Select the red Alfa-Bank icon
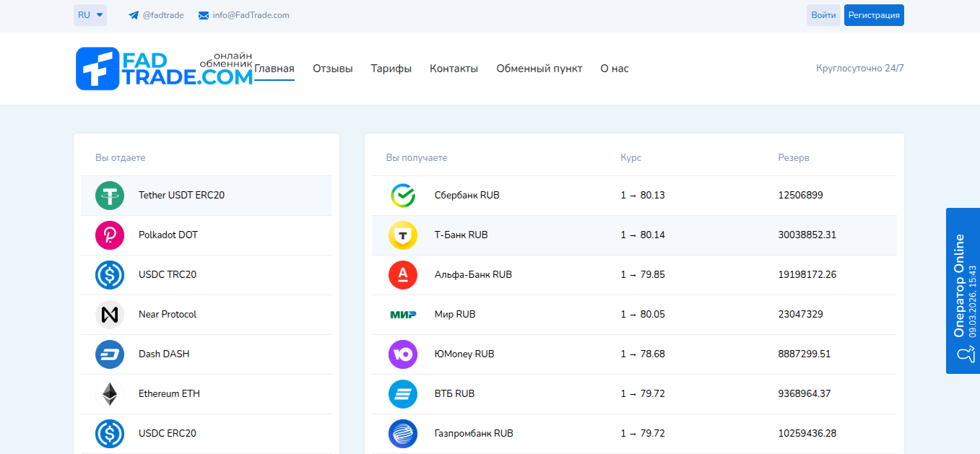 [403, 274]
